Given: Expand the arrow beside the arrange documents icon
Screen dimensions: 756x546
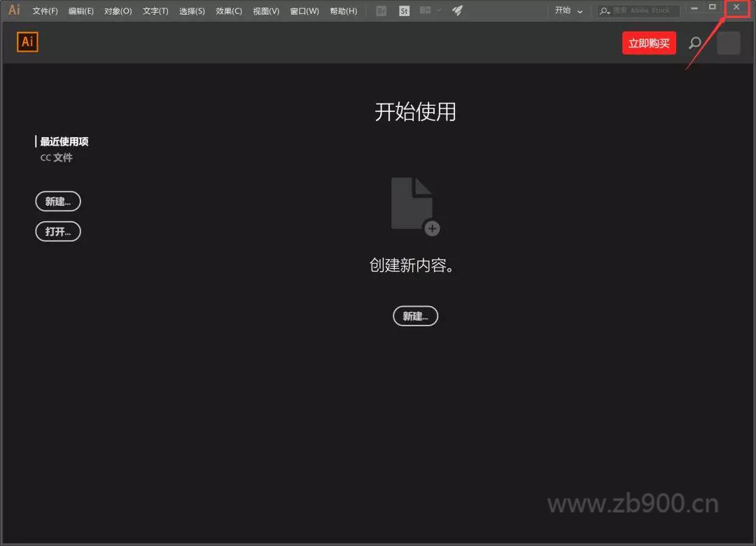Looking at the screenshot, I should coord(439,10).
